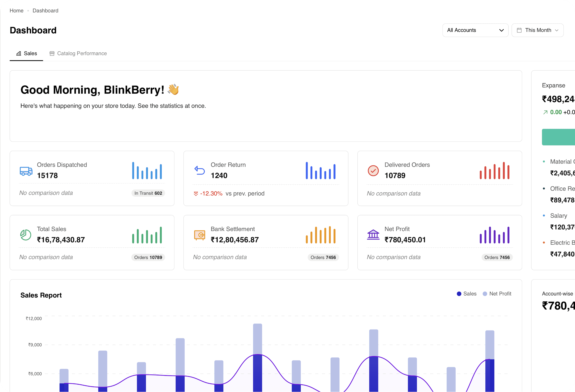Click the green expense progress bar
This screenshot has height=392, width=575.
click(558, 137)
